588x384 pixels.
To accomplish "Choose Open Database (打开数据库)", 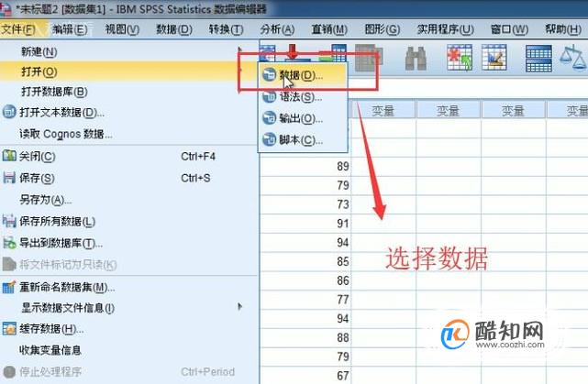I will click(x=129, y=92).
